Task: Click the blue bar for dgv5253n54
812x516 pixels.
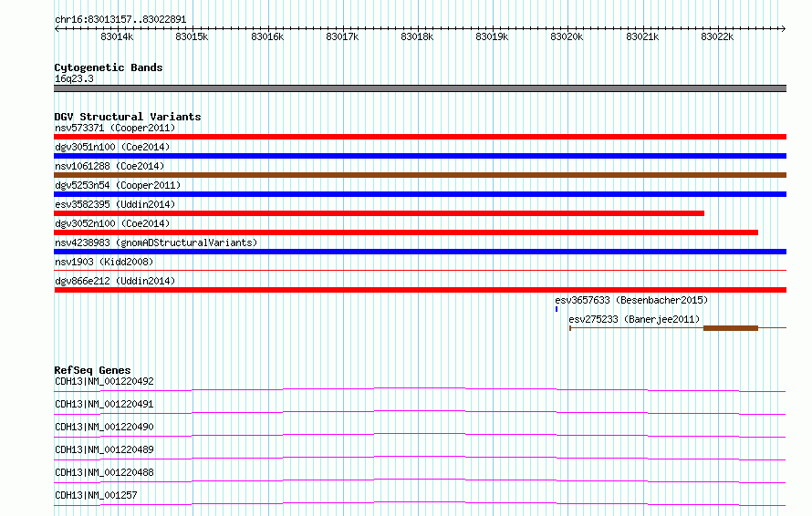Action: (x=420, y=194)
